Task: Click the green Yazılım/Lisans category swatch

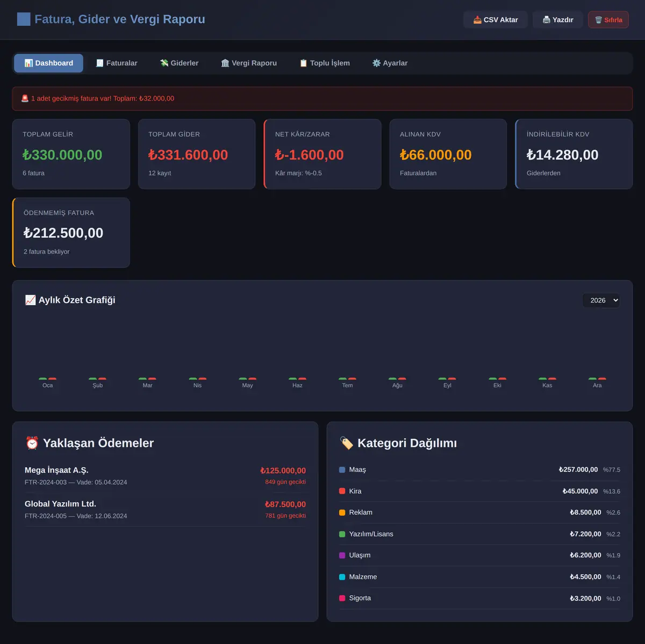Action: click(x=342, y=534)
